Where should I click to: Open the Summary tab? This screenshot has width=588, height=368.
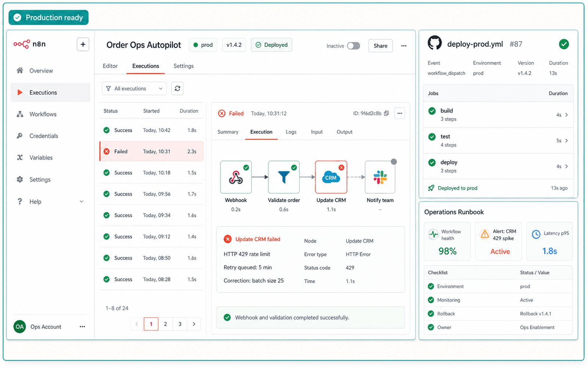click(x=228, y=132)
